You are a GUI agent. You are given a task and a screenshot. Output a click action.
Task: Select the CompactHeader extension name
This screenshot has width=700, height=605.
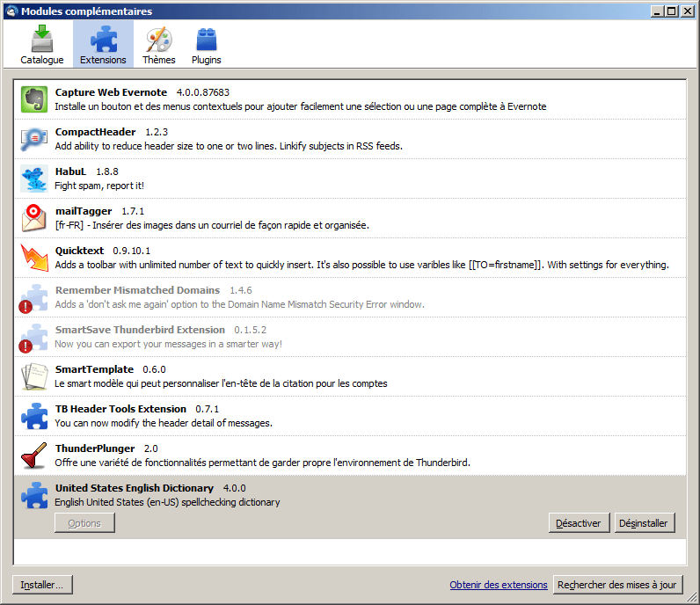pyautogui.click(x=95, y=132)
